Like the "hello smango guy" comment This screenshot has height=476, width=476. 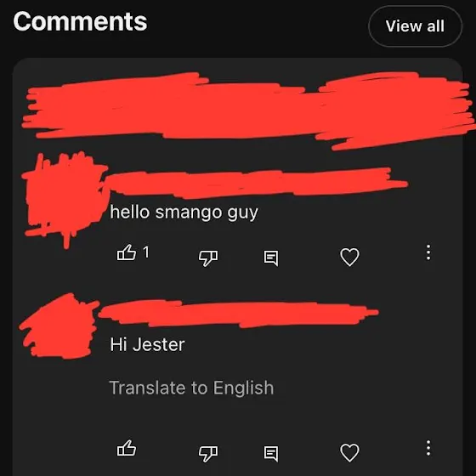click(127, 252)
